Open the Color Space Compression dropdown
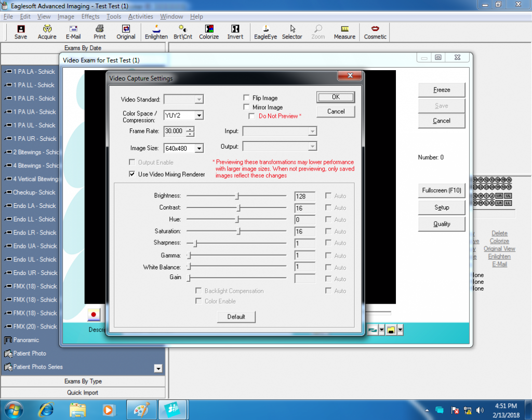532x420 pixels. click(x=199, y=115)
